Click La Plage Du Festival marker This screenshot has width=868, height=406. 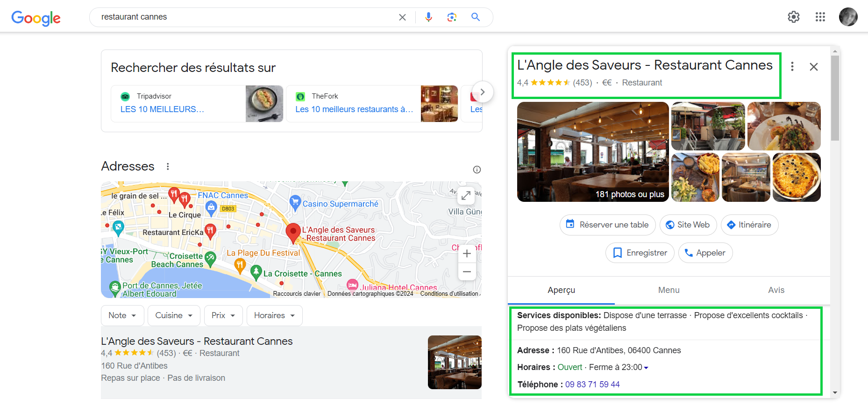[x=240, y=266]
